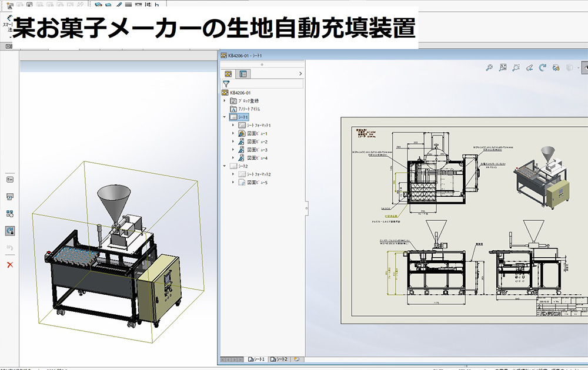
Task: Expand the 図面ビュー3 node
Action: [x=233, y=150]
